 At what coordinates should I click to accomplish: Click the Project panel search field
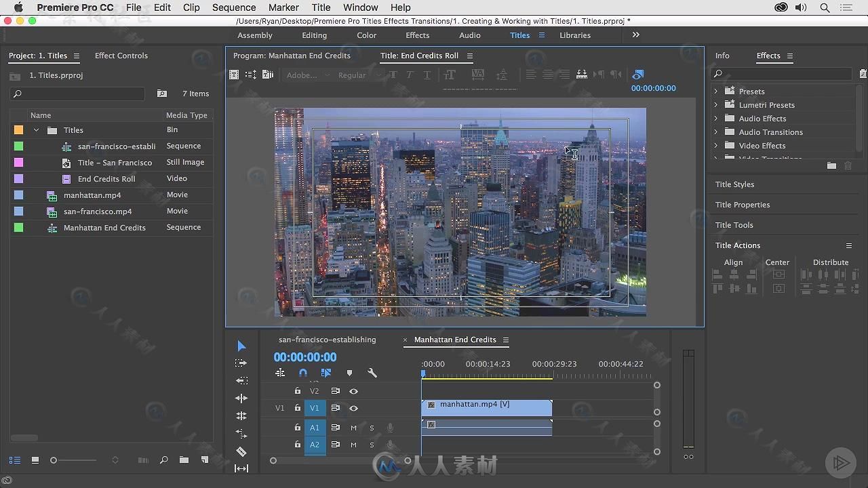click(77, 94)
